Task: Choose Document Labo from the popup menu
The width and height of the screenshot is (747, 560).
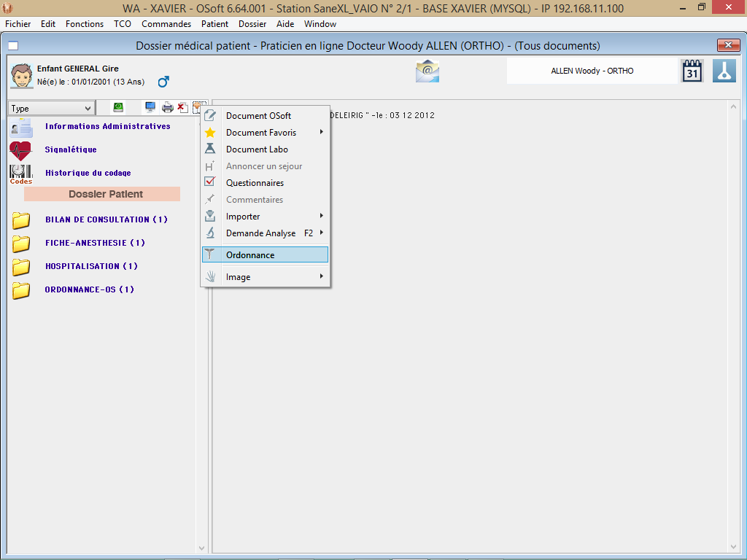Action: coord(266,149)
